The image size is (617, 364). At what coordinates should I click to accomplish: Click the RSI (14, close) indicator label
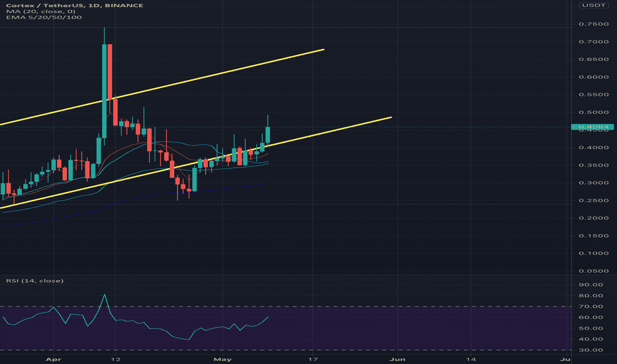point(34,281)
